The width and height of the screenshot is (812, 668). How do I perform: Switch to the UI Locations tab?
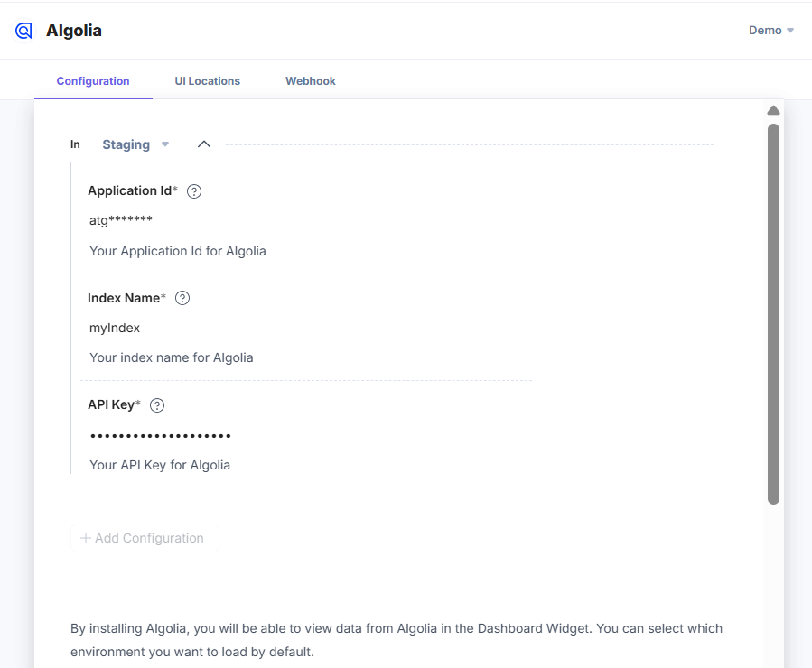pyautogui.click(x=208, y=81)
